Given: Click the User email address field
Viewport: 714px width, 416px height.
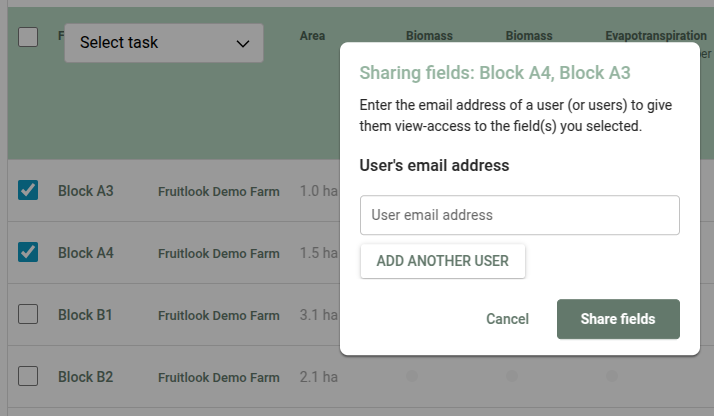Looking at the screenshot, I should tap(519, 215).
